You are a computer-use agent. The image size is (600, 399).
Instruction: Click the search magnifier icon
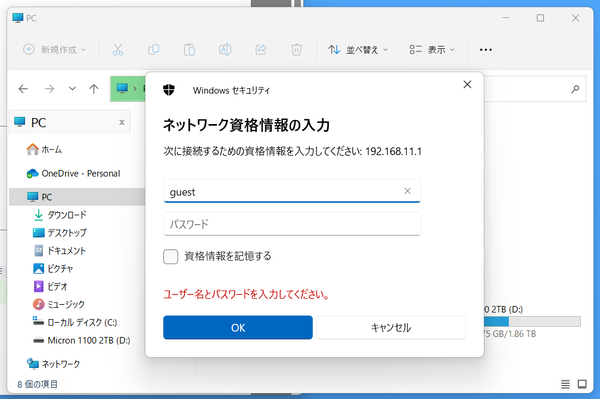(x=575, y=89)
